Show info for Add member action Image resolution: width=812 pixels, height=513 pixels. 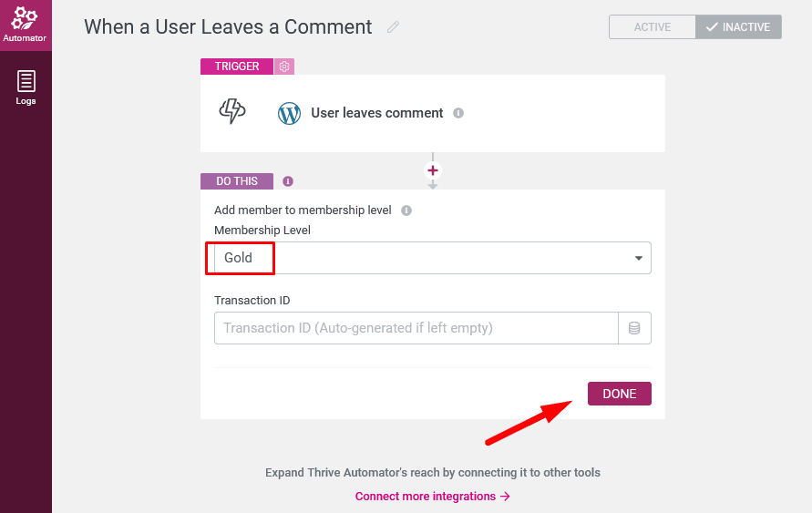click(406, 210)
